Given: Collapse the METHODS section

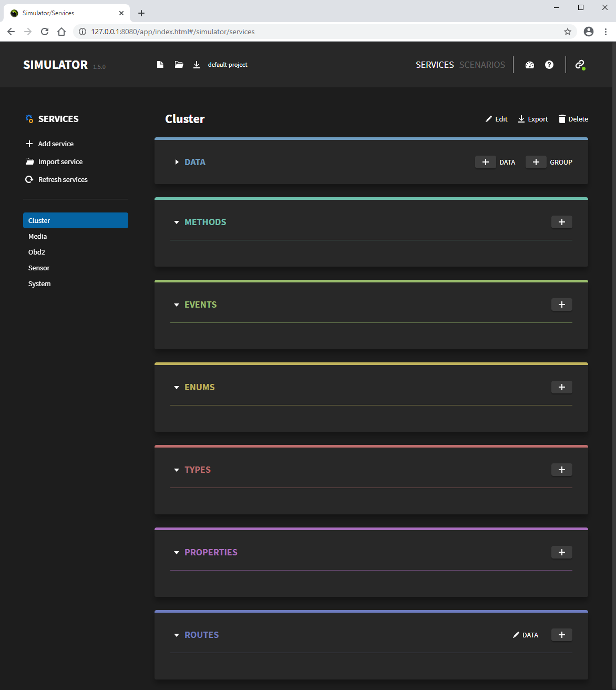Looking at the screenshot, I should (x=177, y=222).
